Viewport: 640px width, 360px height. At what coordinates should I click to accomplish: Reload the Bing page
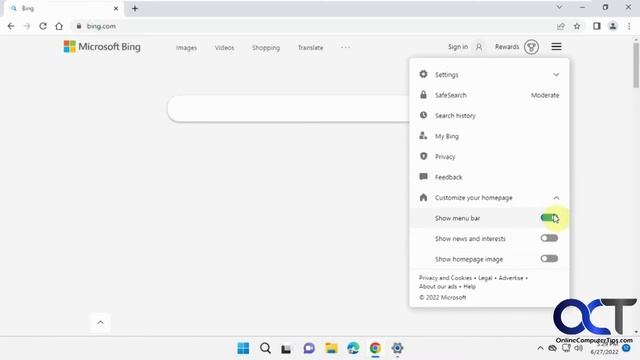pos(43,26)
